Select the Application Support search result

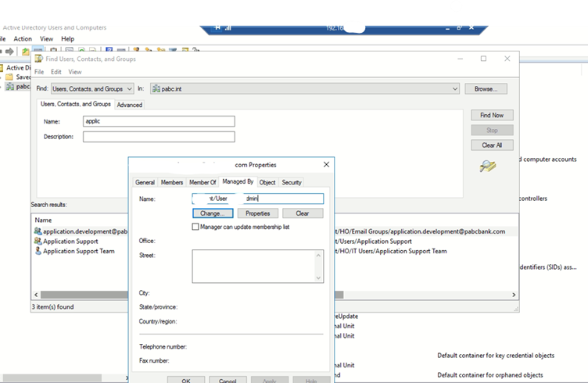coord(70,241)
